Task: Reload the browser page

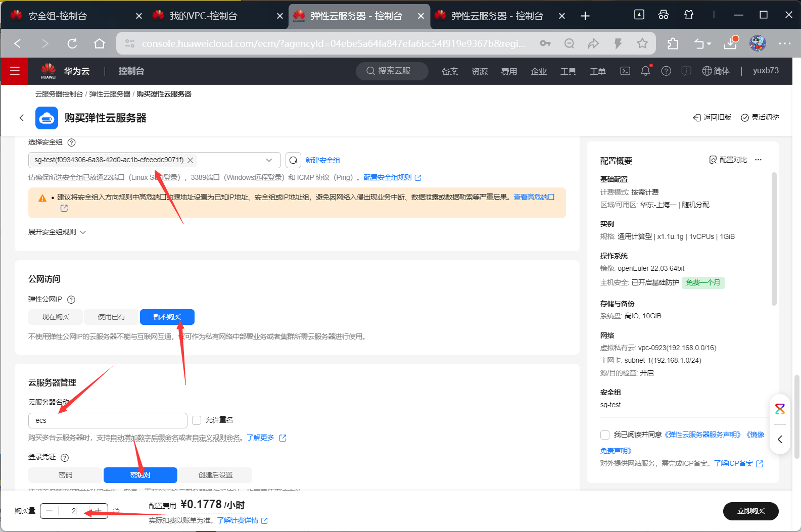Action: [72, 43]
